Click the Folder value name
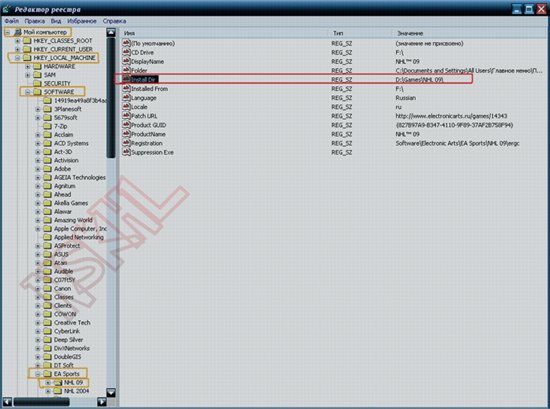This screenshot has height=409, width=550. pyautogui.click(x=139, y=71)
